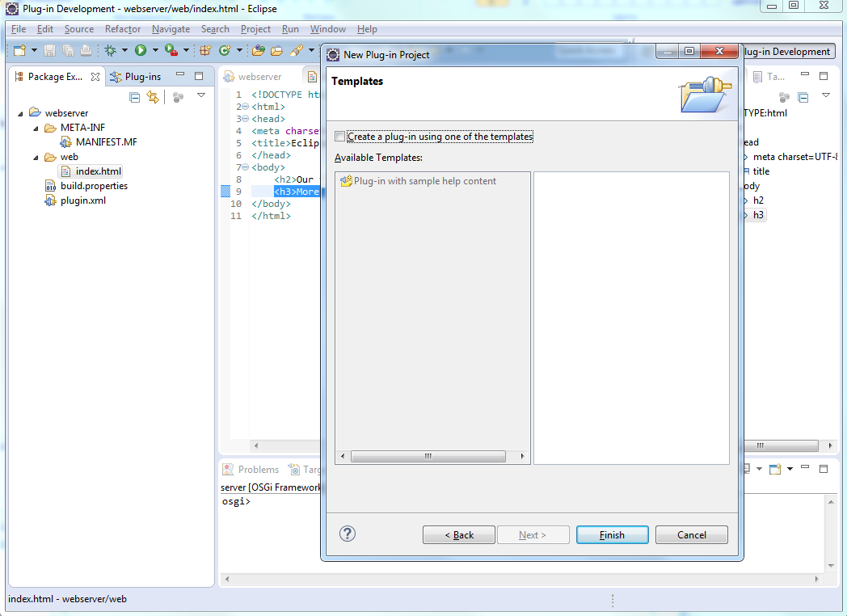
Task: Select the title node in Outline
Action: [x=761, y=171]
